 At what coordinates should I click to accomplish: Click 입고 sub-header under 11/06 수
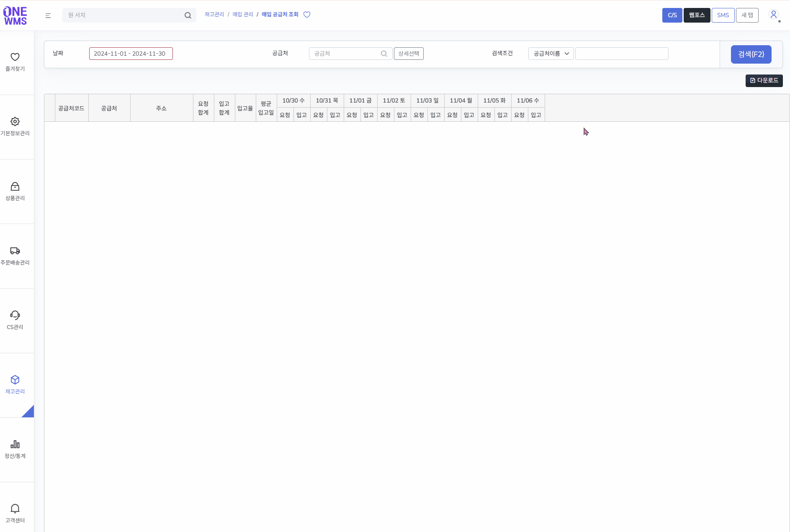(x=536, y=115)
